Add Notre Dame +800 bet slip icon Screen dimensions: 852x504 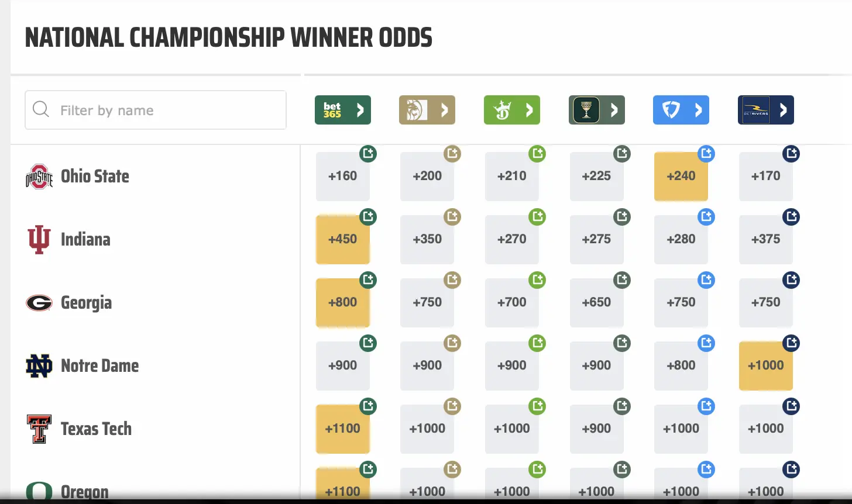[x=706, y=343]
